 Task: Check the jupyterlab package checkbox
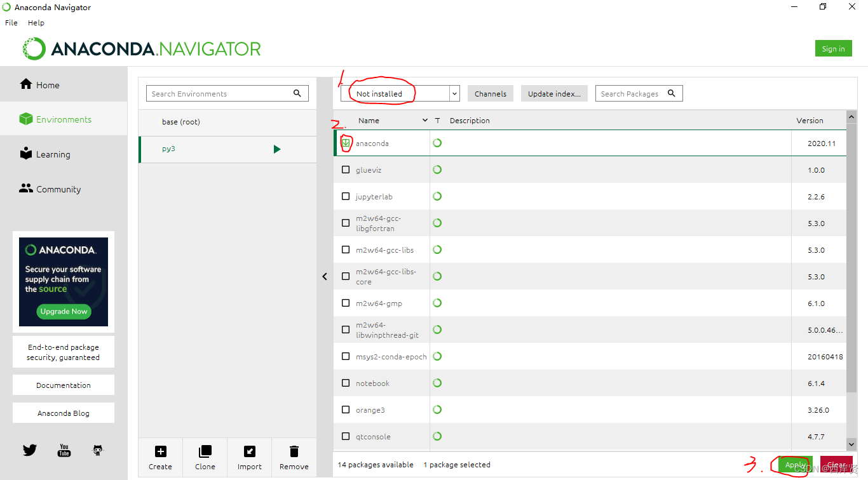click(x=346, y=196)
